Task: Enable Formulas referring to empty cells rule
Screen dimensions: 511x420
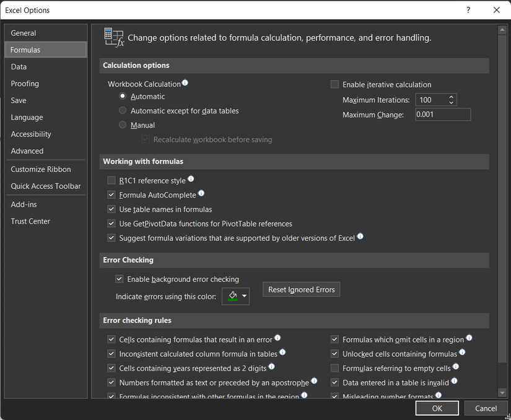Action: click(334, 368)
